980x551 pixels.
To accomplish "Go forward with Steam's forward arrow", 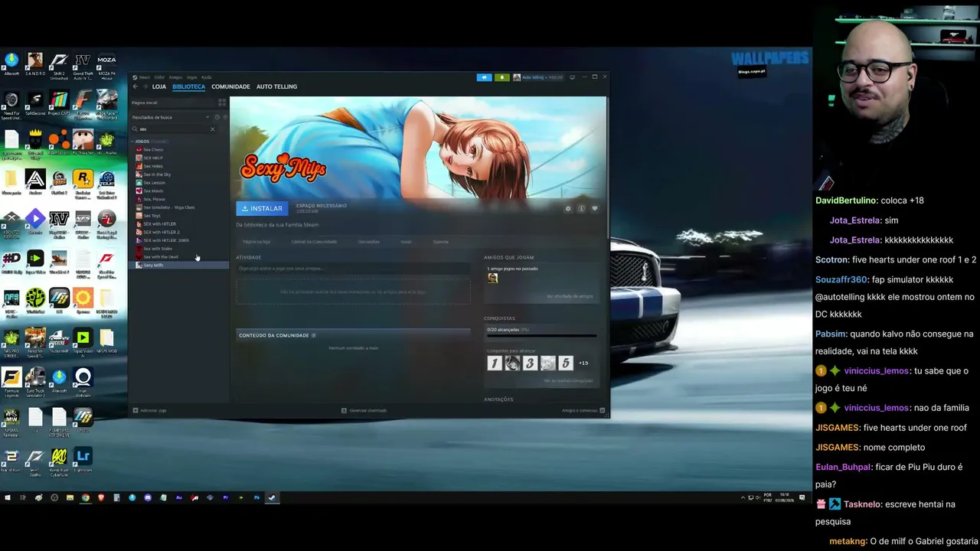I will point(145,86).
